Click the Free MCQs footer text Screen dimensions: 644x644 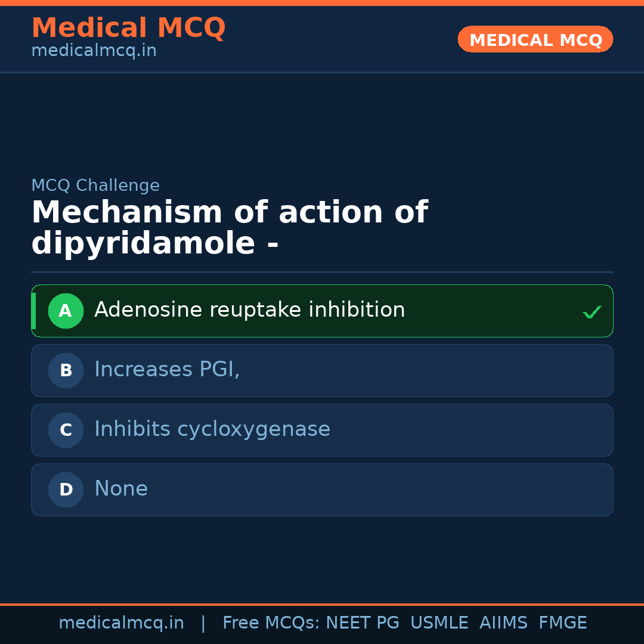tap(271, 623)
